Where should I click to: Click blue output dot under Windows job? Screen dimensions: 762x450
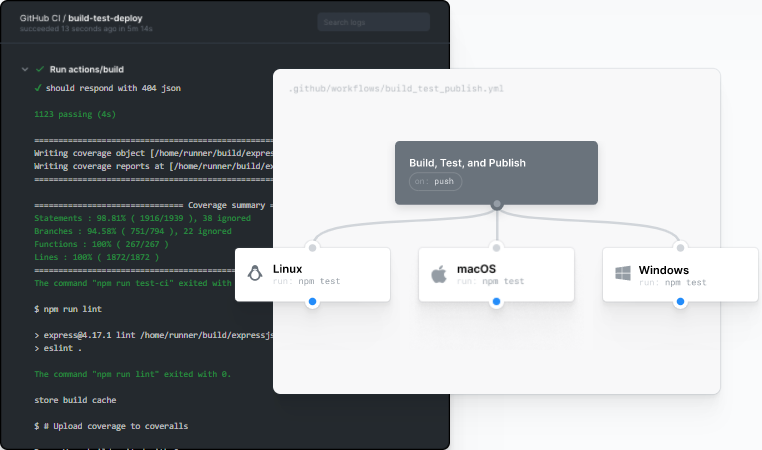click(681, 301)
